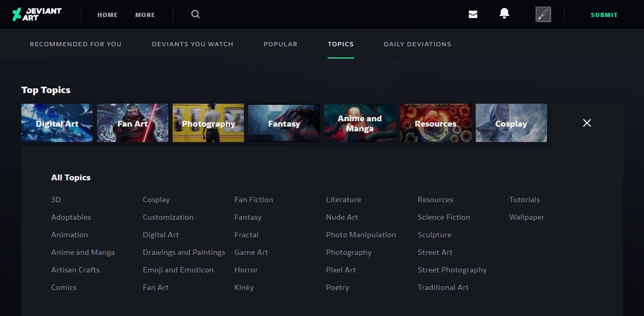The image size is (644, 316).
Task: Open the Comics topic link
Action: pos(64,287)
